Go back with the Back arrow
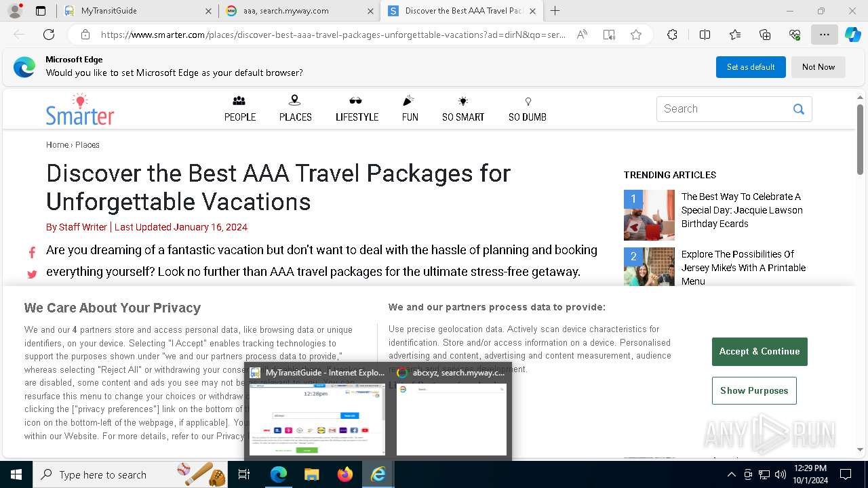 pos(19,35)
